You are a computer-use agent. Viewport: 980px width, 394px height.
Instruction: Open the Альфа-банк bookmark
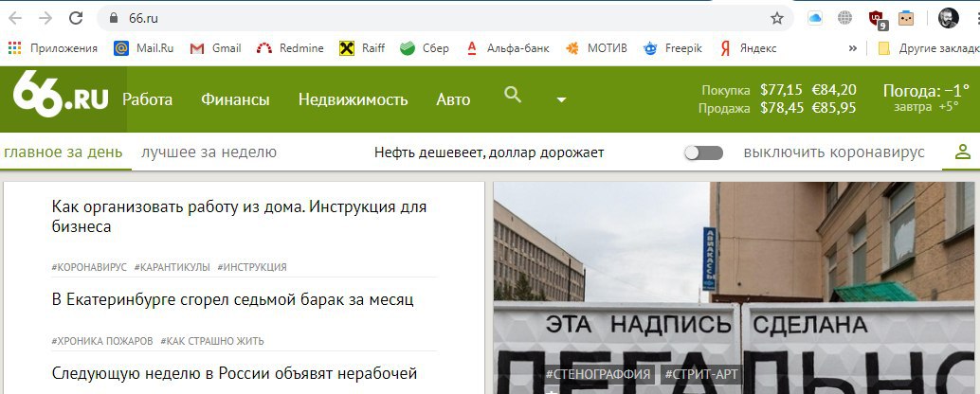point(507,48)
